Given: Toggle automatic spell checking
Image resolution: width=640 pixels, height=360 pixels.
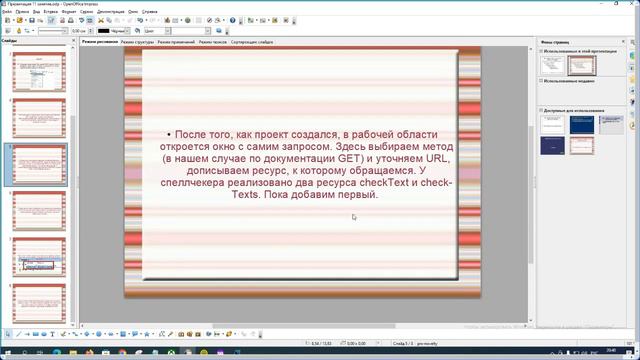Looking at the screenshot, I should [90, 20].
